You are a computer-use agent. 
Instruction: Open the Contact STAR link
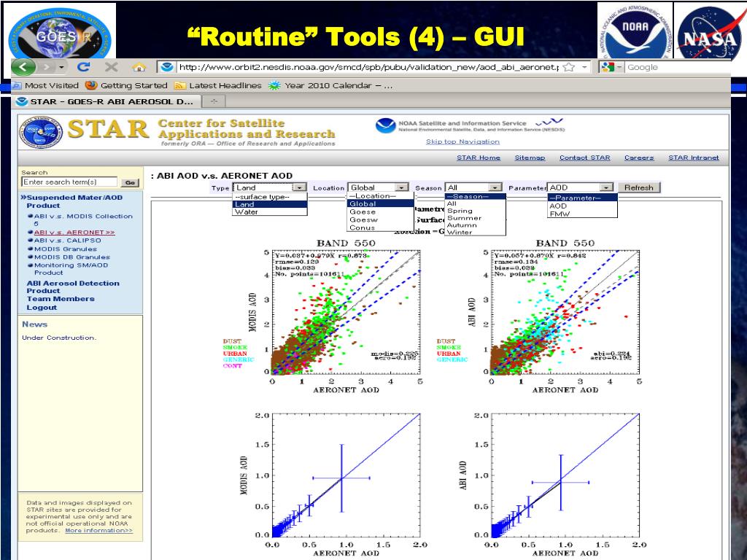[x=584, y=157]
